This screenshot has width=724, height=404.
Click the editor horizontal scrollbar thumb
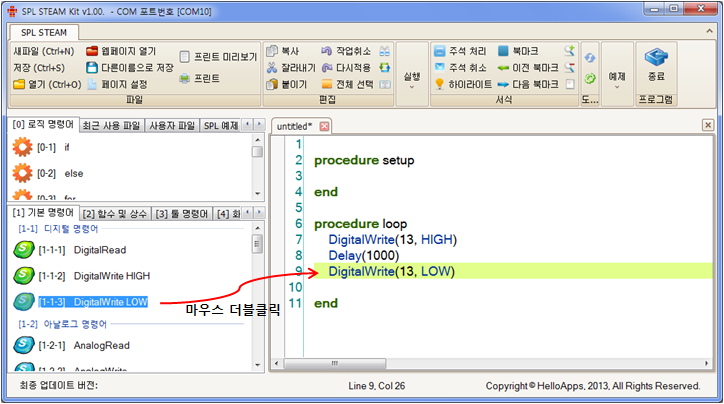pos(335,363)
